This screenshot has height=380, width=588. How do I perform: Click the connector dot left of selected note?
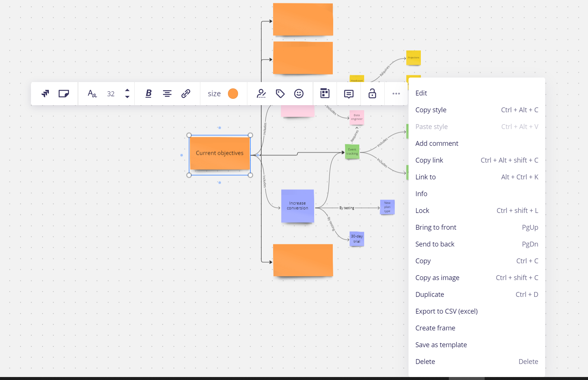(x=182, y=155)
